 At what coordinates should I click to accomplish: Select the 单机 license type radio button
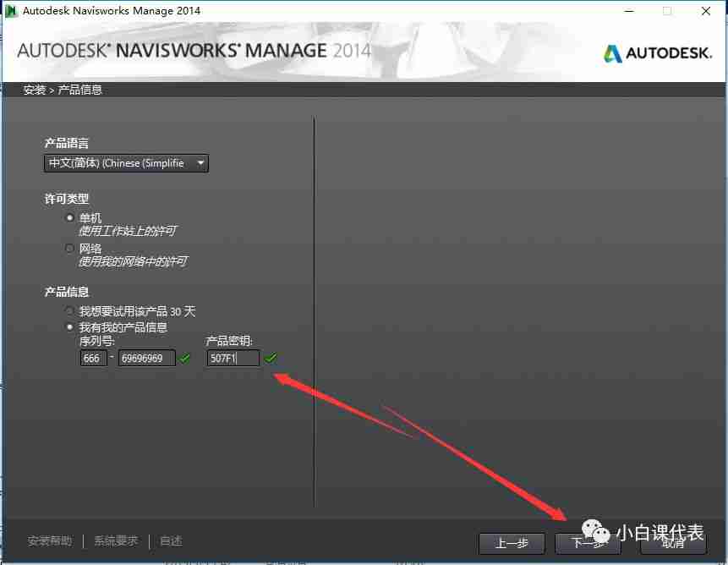coord(70,217)
